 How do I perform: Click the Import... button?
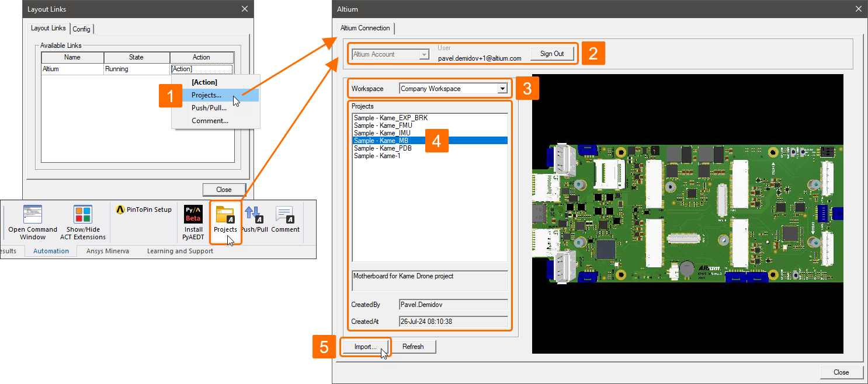point(365,347)
